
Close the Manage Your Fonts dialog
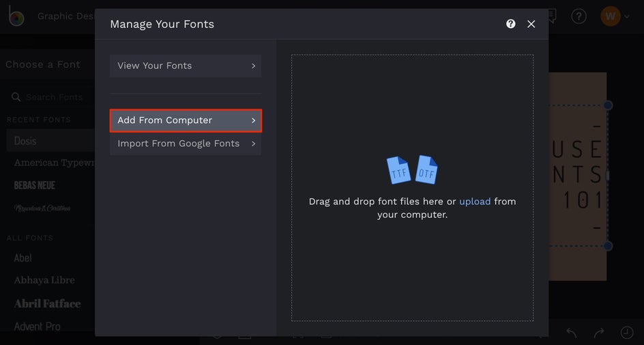coord(531,24)
